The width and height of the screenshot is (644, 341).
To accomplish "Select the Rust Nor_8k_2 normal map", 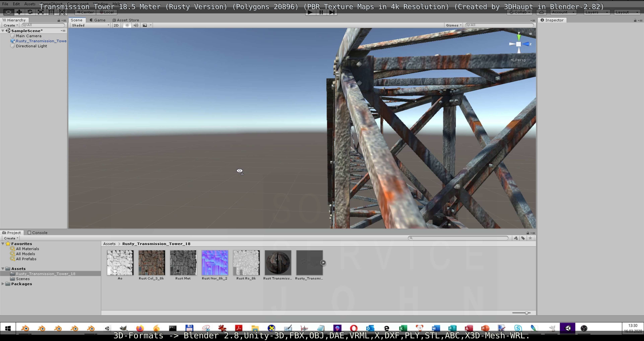I will [x=215, y=263].
